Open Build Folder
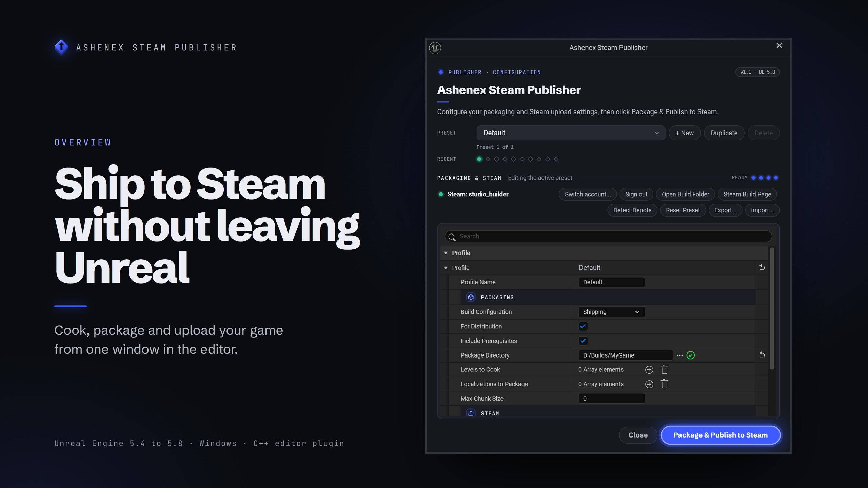This screenshot has height=488, width=868. [685, 194]
